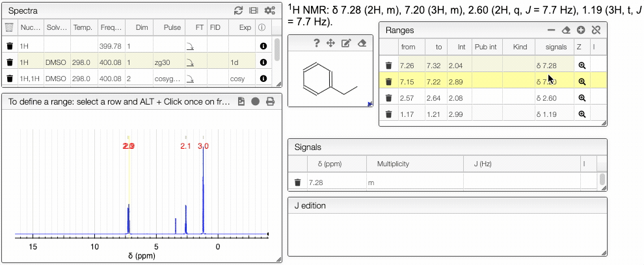This screenshot has height=265, width=644.
Task: Delete the 2.57–2.64 range row
Action: (388, 98)
